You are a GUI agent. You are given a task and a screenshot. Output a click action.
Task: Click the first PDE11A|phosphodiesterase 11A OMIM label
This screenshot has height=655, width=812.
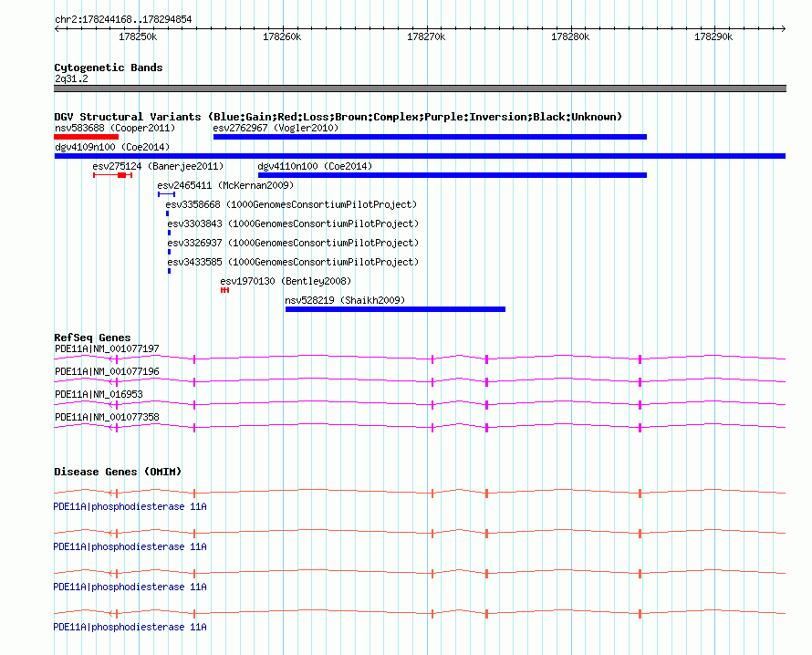pos(130,506)
